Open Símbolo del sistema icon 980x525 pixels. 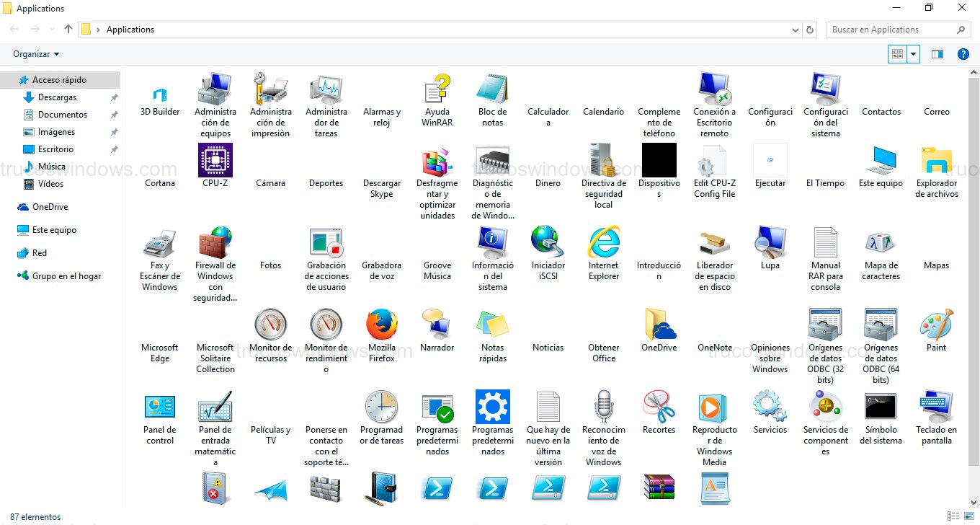point(881,407)
